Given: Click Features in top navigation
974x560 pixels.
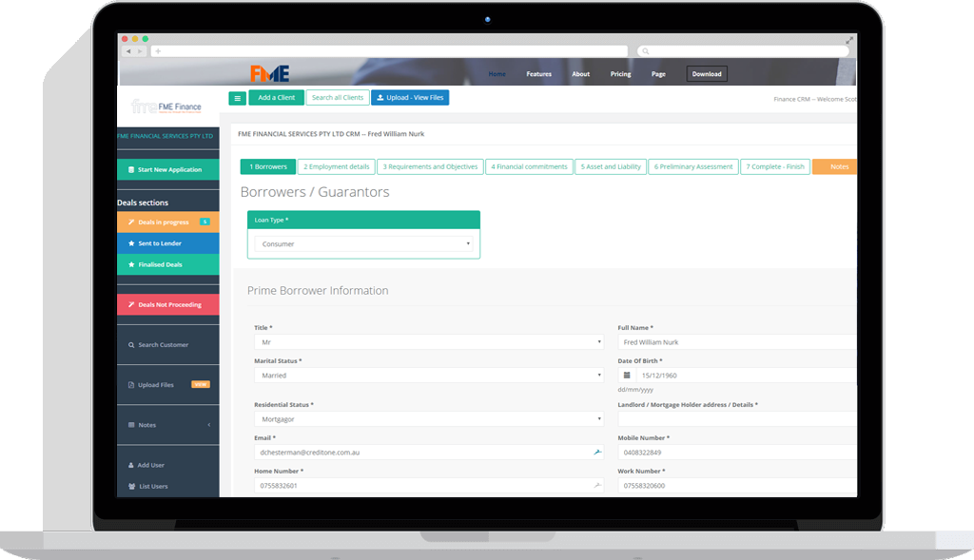Looking at the screenshot, I should pos(538,74).
